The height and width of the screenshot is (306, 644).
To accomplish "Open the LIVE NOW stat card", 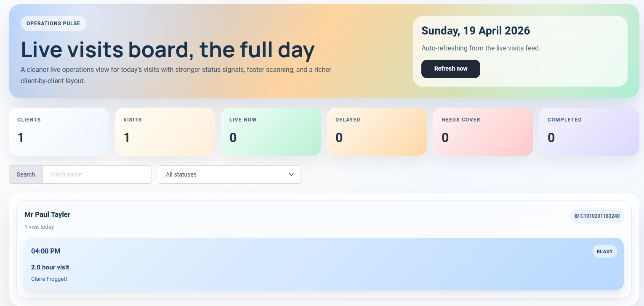I will coord(271,132).
